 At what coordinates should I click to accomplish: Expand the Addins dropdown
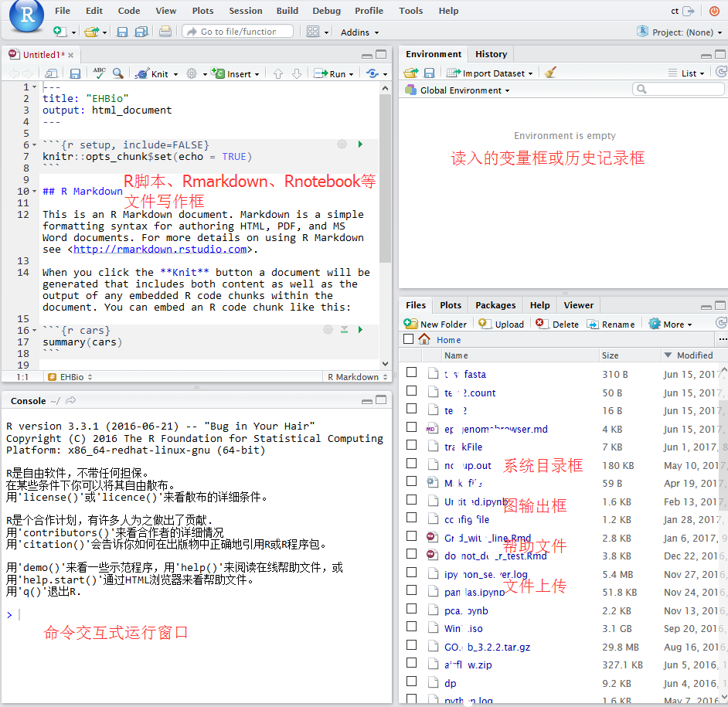point(360,32)
